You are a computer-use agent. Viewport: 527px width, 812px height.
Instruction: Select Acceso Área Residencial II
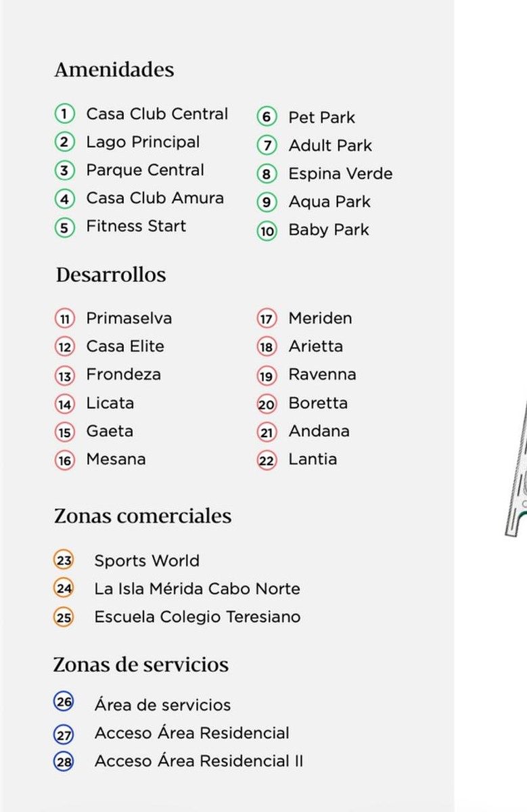(199, 761)
